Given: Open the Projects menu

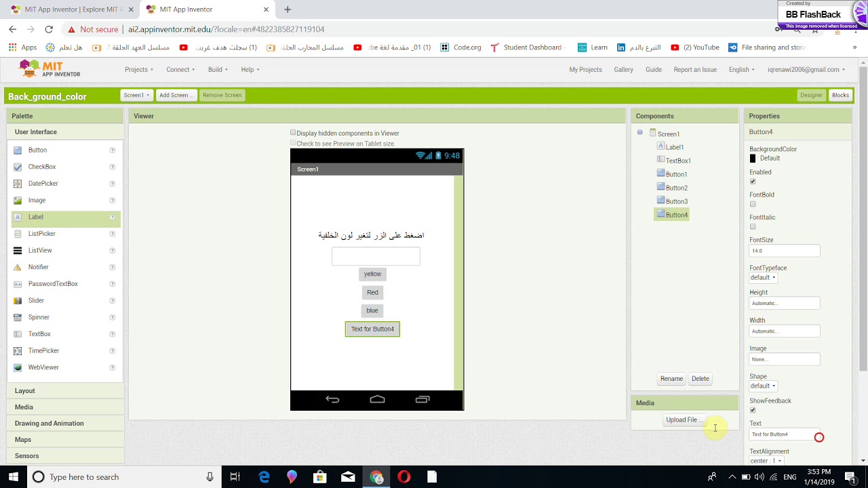Looking at the screenshot, I should click(138, 69).
